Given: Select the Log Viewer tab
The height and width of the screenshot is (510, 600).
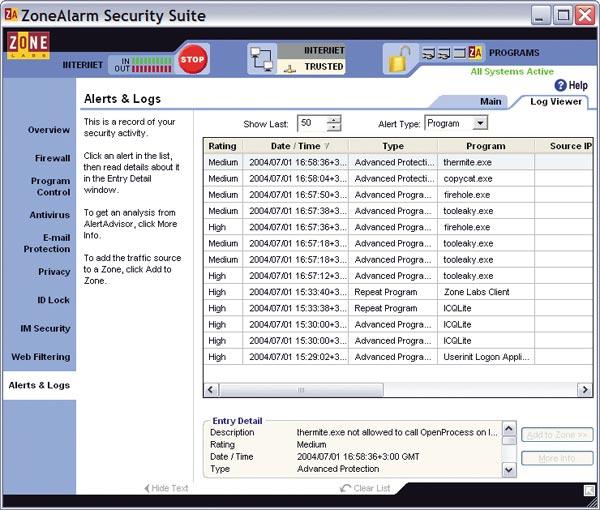Looking at the screenshot, I should (556, 101).
